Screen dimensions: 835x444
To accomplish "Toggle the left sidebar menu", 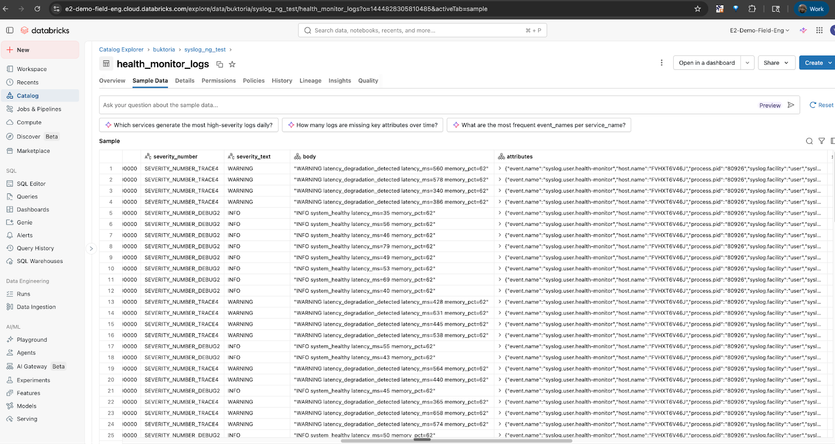I will click(10, 30).
